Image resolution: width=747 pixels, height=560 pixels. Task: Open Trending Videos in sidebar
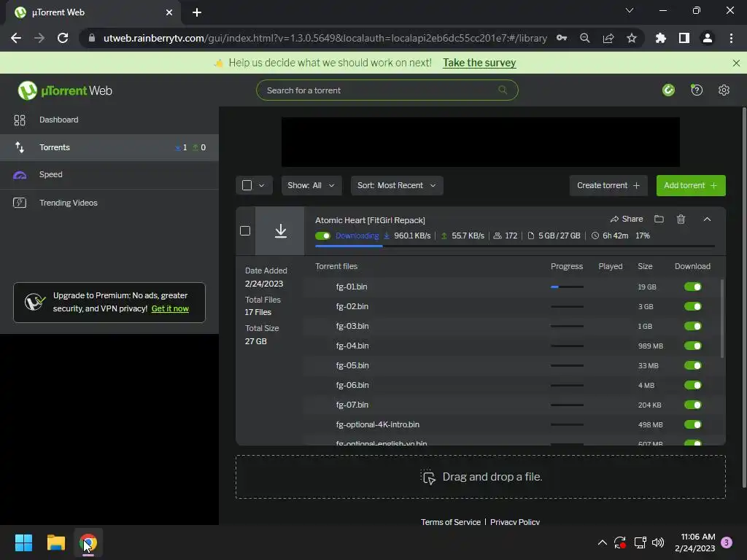(x=109, y=203)
